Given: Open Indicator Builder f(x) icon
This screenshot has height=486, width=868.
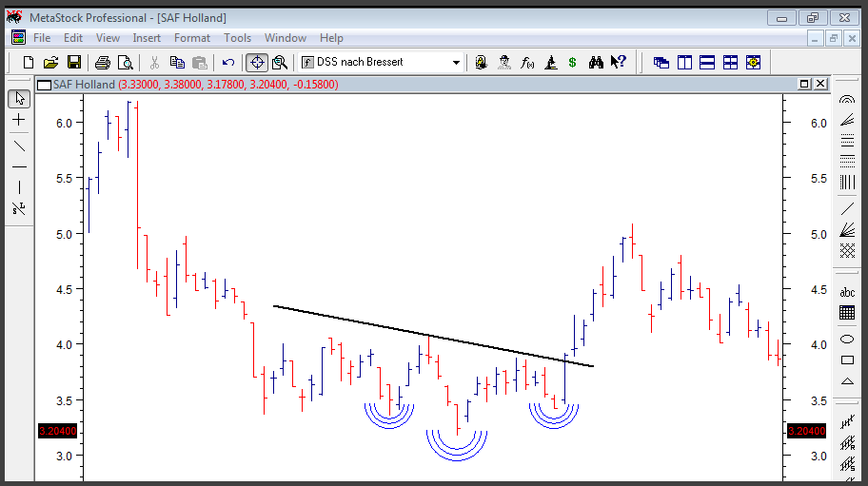Looking at the screenshot, I should click(x=527, y=63).
